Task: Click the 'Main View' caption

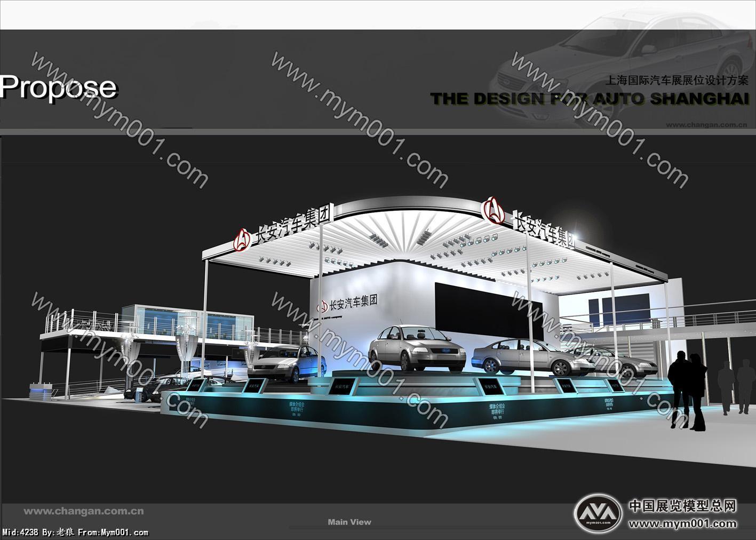Action: click(349, 522)
